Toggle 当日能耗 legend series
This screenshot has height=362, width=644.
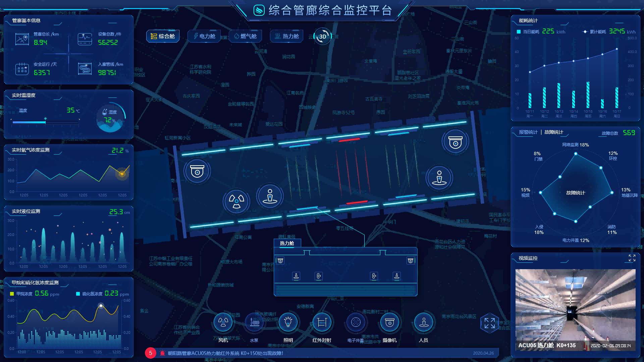(x=531, y=32)
